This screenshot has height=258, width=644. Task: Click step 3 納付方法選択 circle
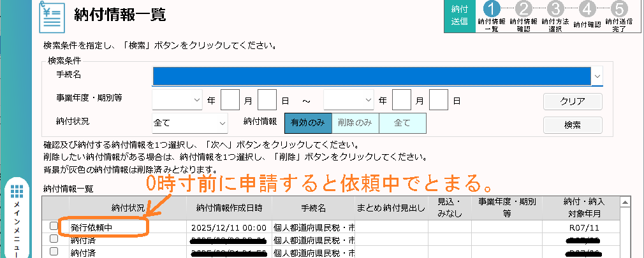pos(555,9)
